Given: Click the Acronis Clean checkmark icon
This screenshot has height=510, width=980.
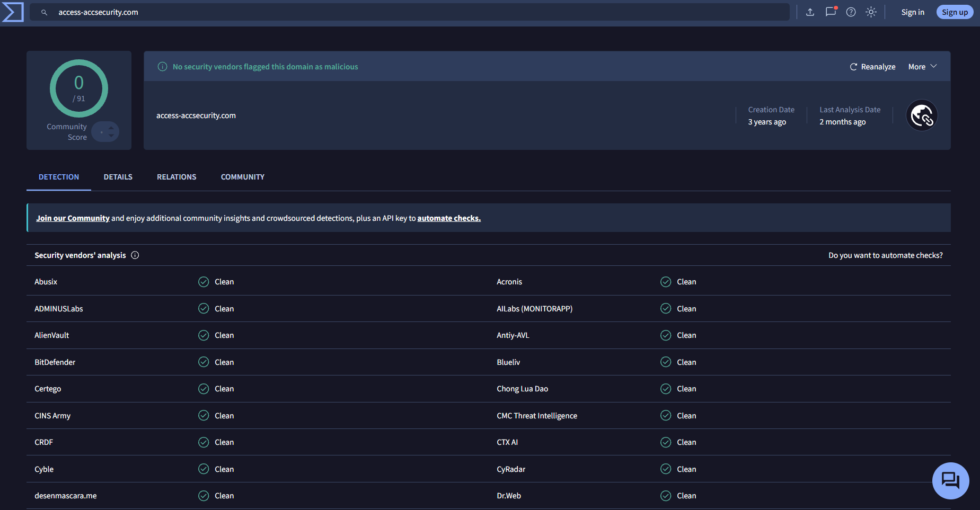Looking at the screenshot, I should (x=666, y=282).
